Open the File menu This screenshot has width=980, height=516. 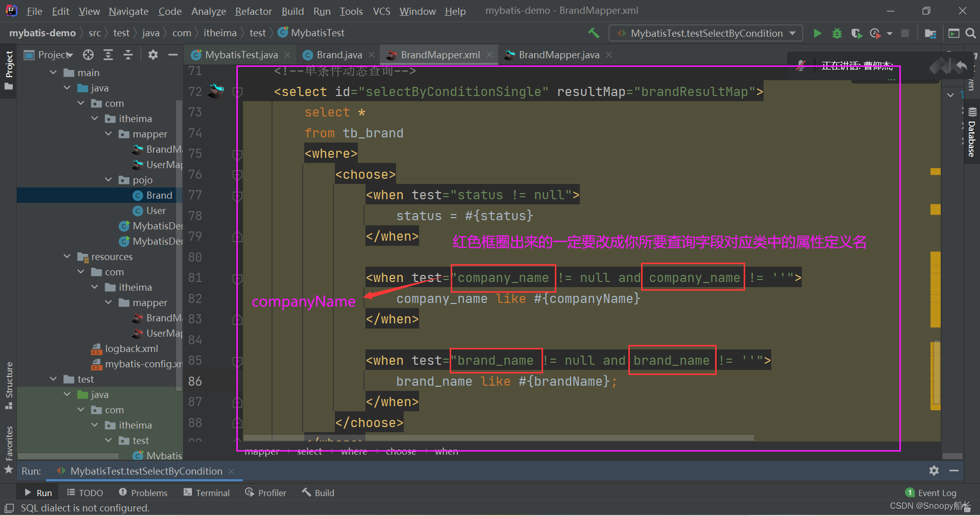click(34, 11)
